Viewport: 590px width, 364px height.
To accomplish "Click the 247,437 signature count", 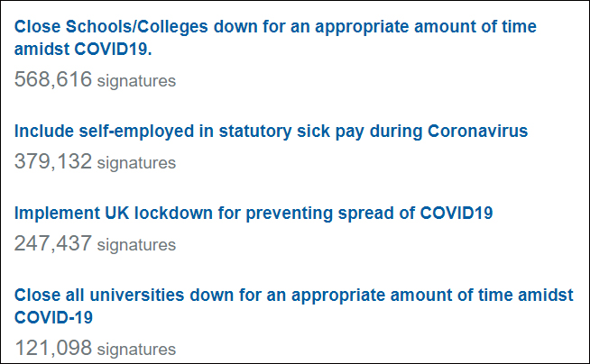I will 53,243.
